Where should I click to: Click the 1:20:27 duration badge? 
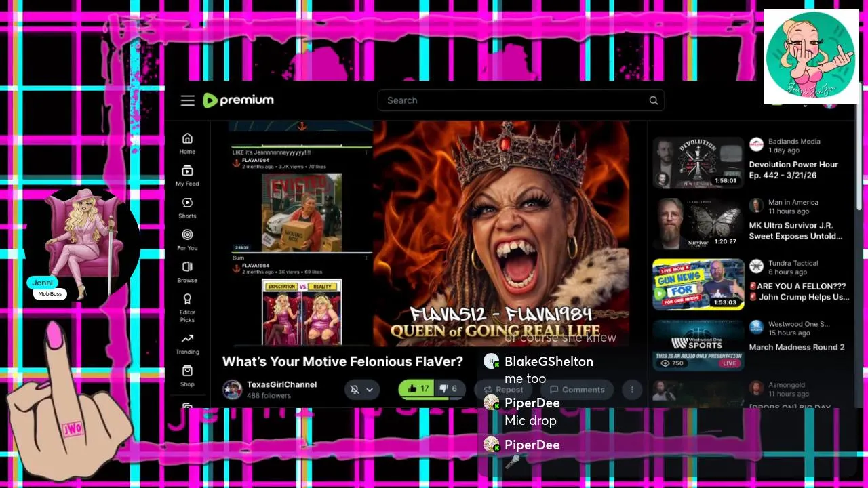pos(726,241)
